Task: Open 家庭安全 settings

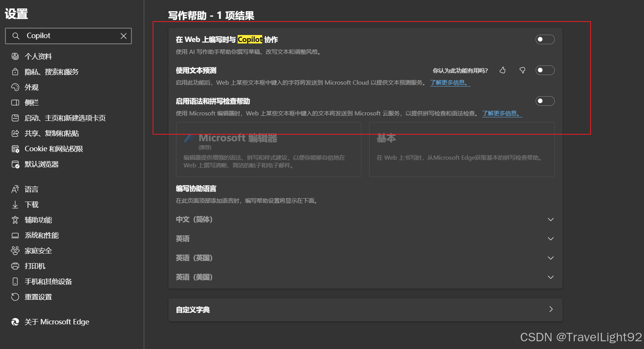Action: [38, 250]
